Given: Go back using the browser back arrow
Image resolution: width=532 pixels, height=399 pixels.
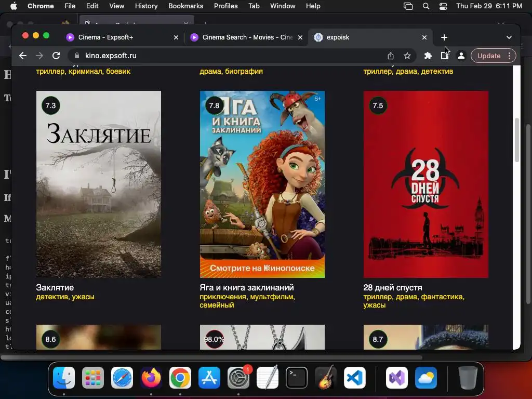Looking at the screenshot, I should pyautogui.click(x=23, y=56).
